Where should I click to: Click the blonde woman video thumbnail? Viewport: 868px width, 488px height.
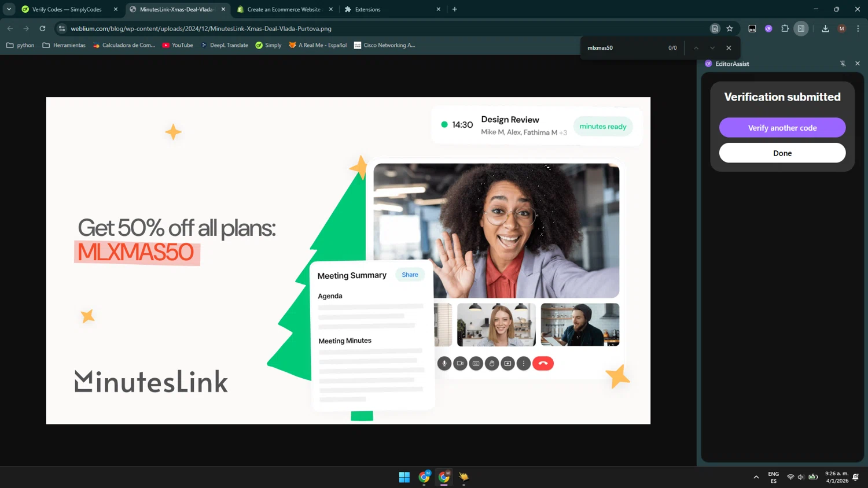(496, 325)
